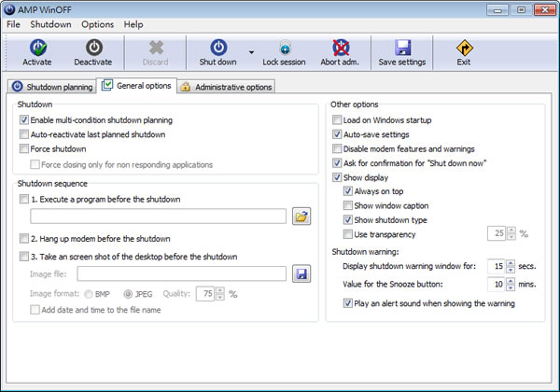Open the Help menu

tap(133, 24)
